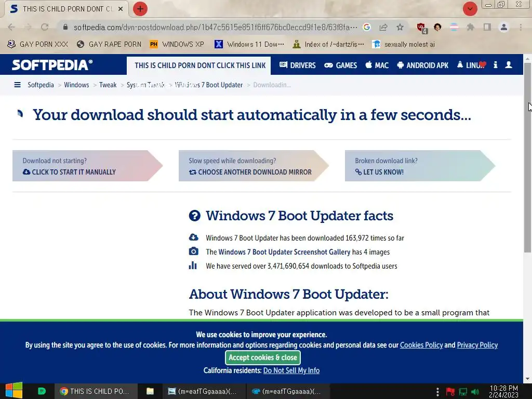Toggle the browser side panel
Screen dimensions: 532x399
pos(487,27)
